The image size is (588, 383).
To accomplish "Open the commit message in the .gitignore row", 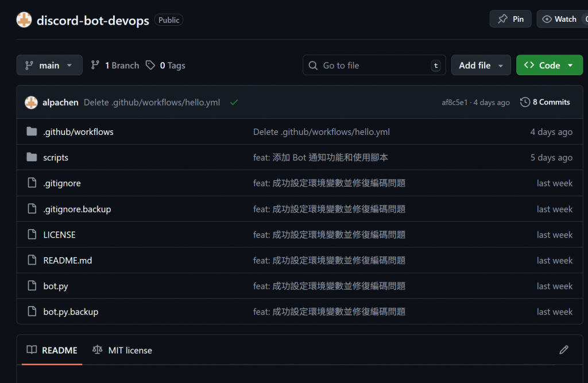I will click(329, 183).
